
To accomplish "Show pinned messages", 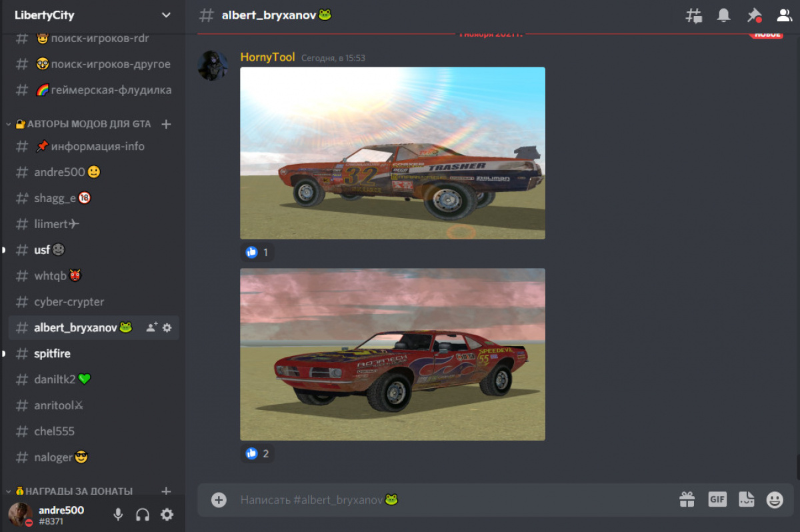I will coord(754,15).
